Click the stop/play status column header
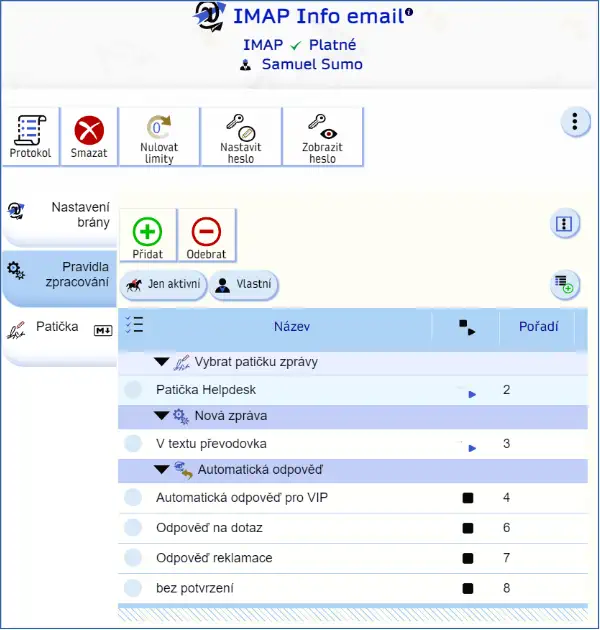Viewport: 600px width, 630px height. tap(467, 327)
